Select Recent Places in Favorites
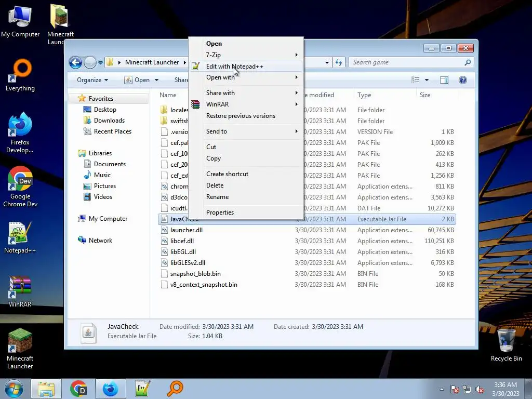This screenshot has width=532, height=399. point(112,131)
